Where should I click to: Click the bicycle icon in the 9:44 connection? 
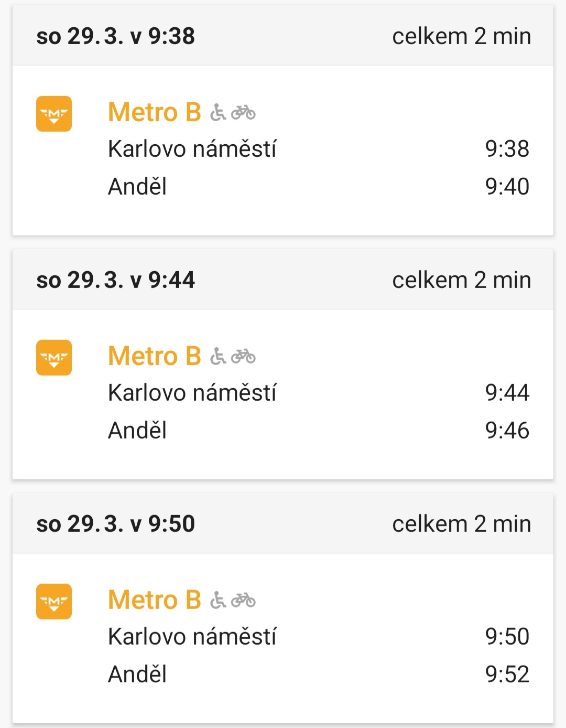pyautogui.click(x=243, y=357)
